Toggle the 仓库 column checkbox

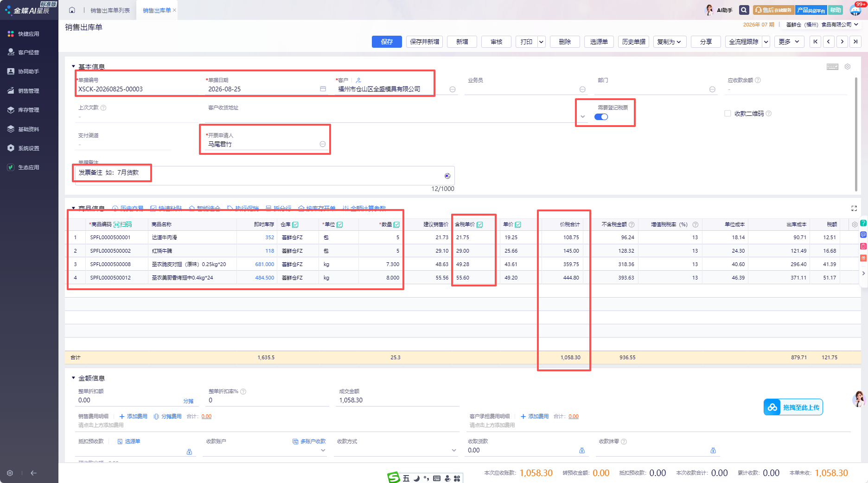point(295,224)
